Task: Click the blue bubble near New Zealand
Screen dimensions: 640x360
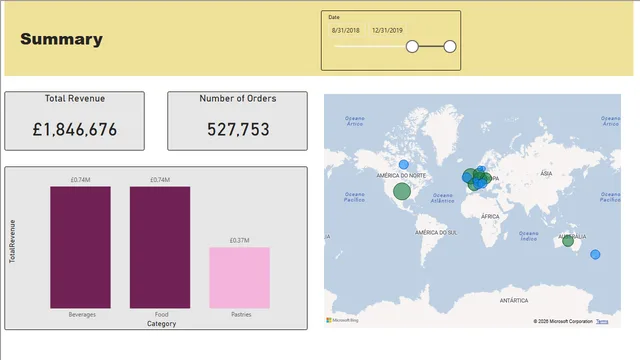Action: 595,255
